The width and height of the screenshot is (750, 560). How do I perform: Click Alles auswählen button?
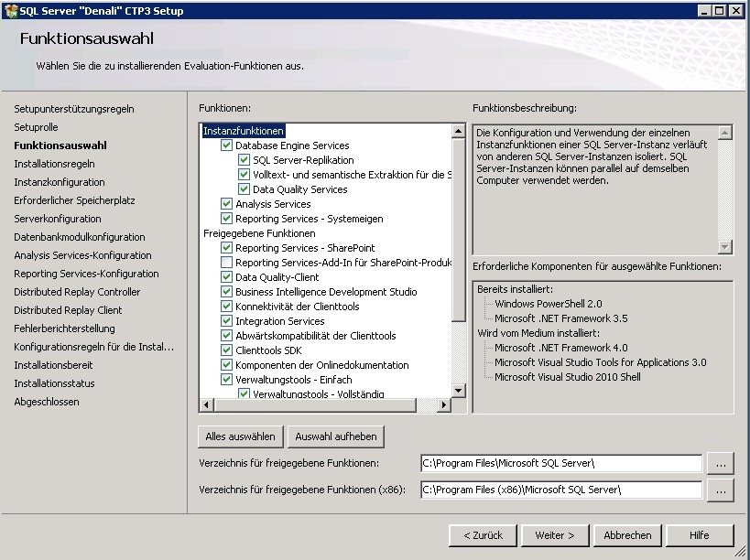coord(240,436)
